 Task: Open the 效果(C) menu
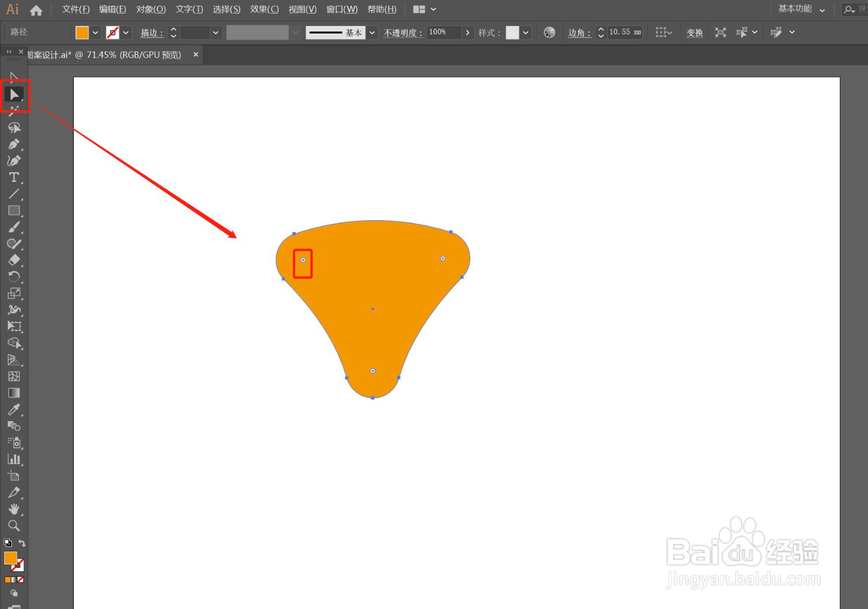[x=264, y=9]
